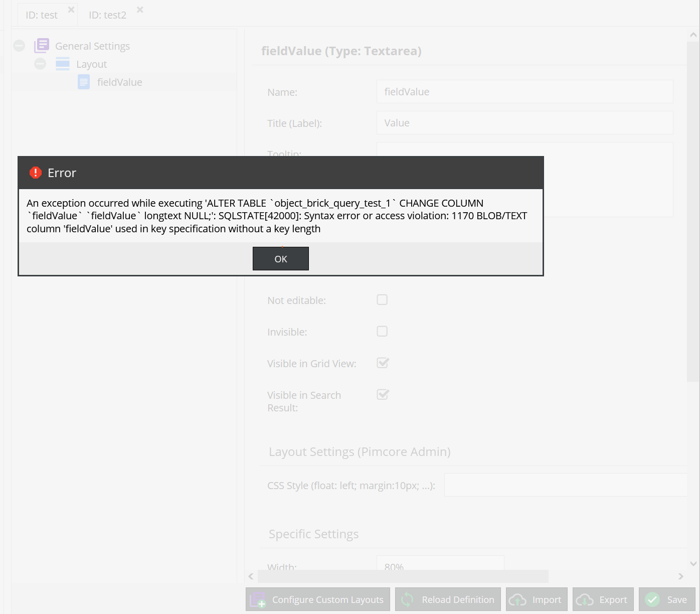Close the ID: test2 tab

(x=139, y=9)
